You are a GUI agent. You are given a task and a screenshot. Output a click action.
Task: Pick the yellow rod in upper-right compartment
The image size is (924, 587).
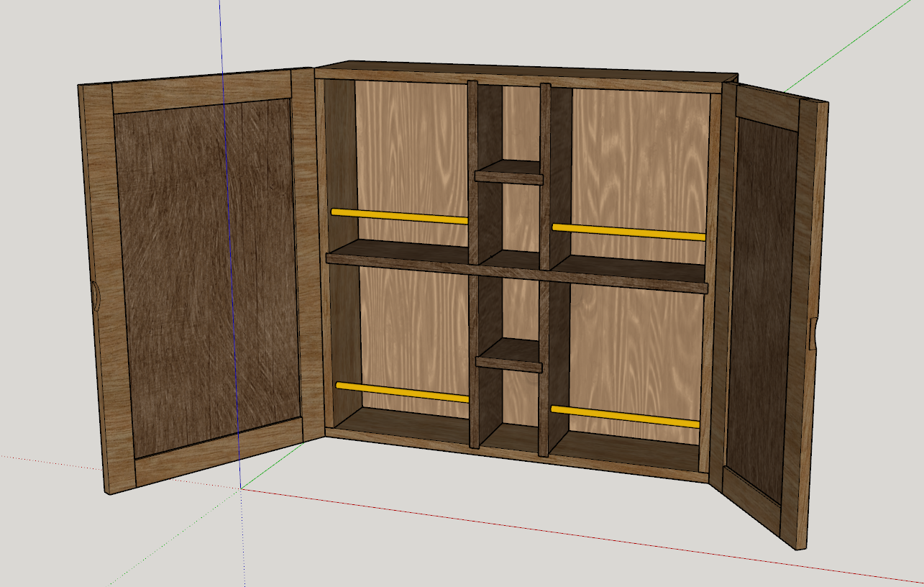(628, 232)
